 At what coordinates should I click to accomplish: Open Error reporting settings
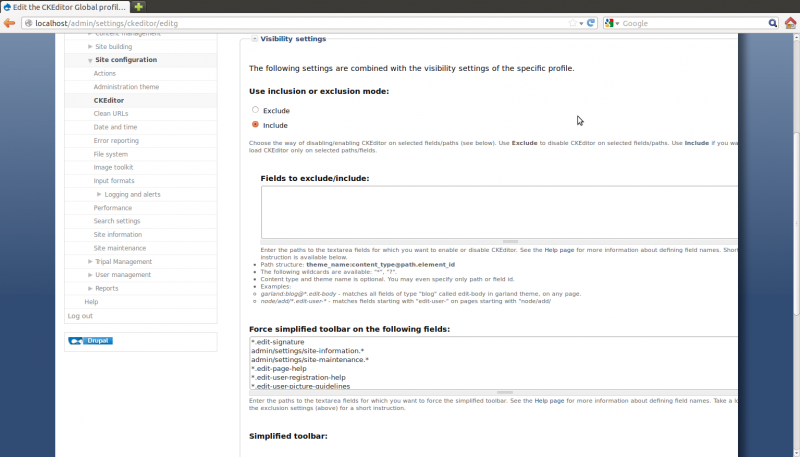pos(116,141)
